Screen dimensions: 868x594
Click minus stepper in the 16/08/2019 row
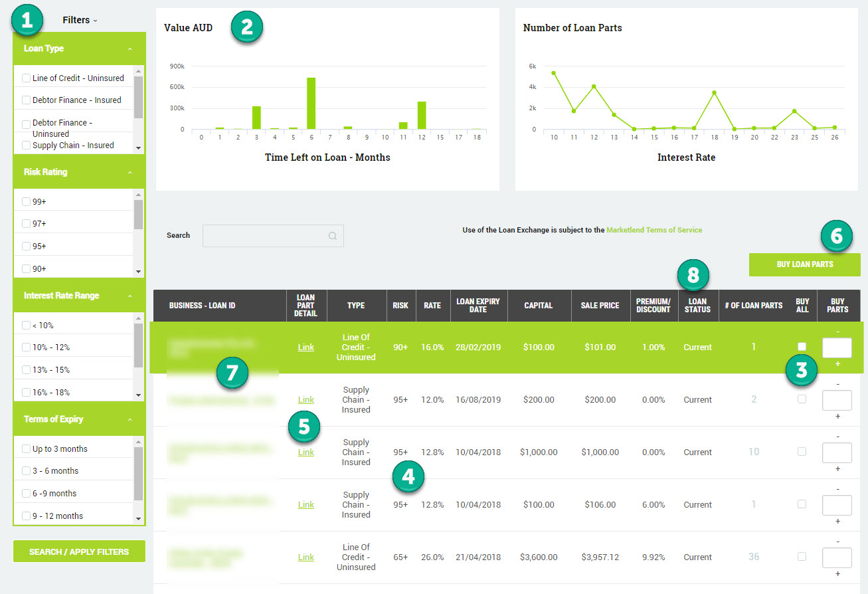837,384
